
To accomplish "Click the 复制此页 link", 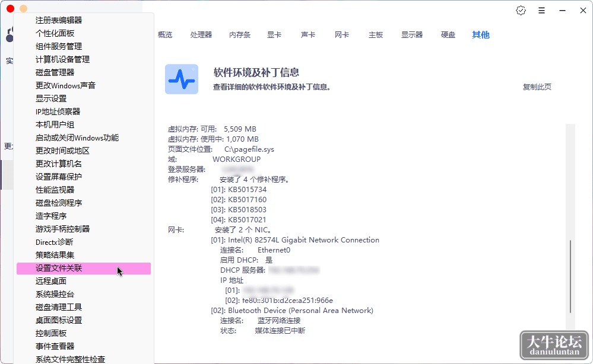I will coord(537,87).
